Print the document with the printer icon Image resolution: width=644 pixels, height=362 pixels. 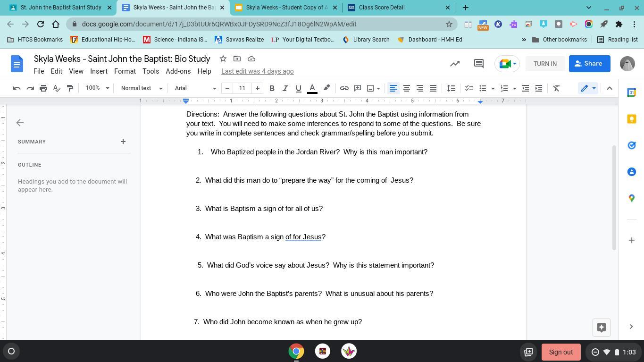pos(43,88)
